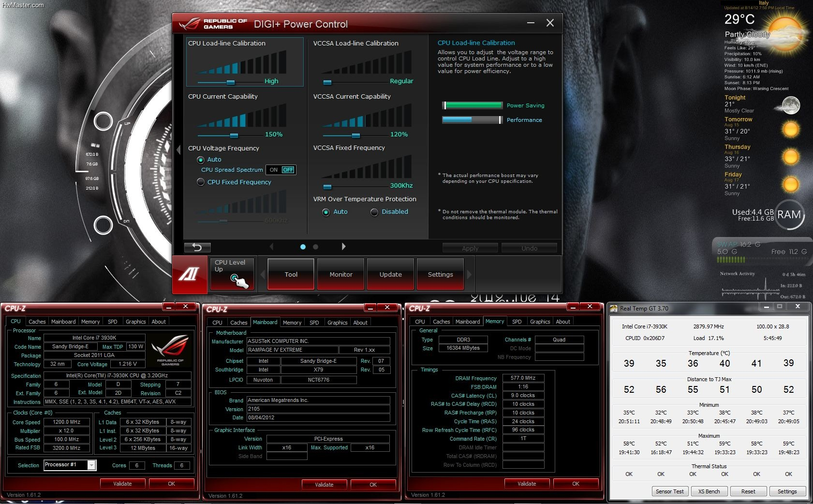Select the first page dot indicator
The height and width of the screenshot is (504, 813).
(303, 247)
